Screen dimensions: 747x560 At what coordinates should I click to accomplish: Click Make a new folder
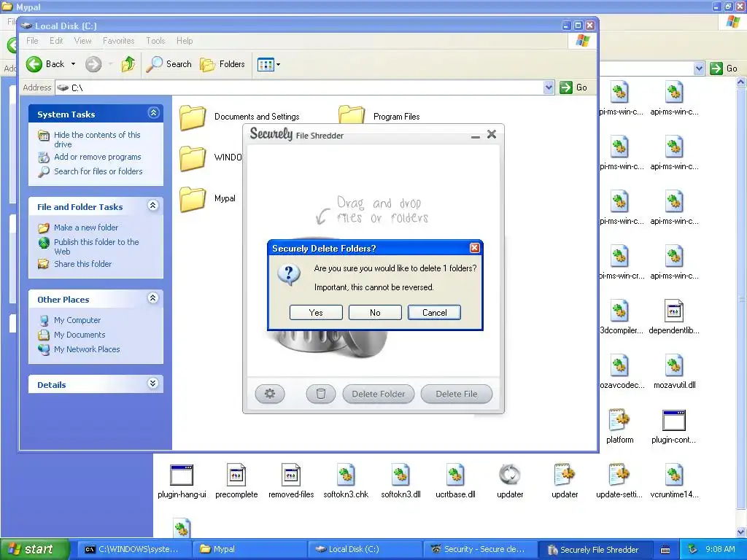click(x=86, y=227)
